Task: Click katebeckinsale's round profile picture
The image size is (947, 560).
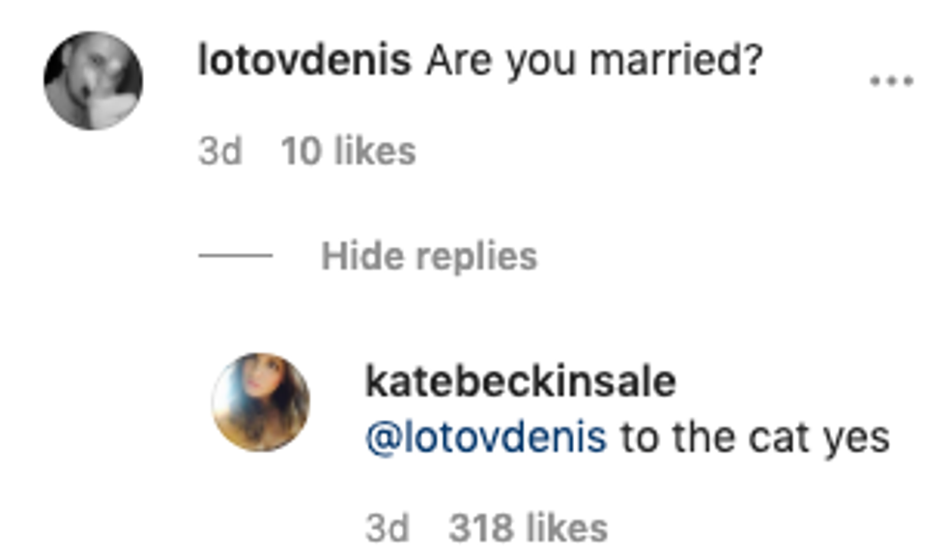Action: (261, 402)
